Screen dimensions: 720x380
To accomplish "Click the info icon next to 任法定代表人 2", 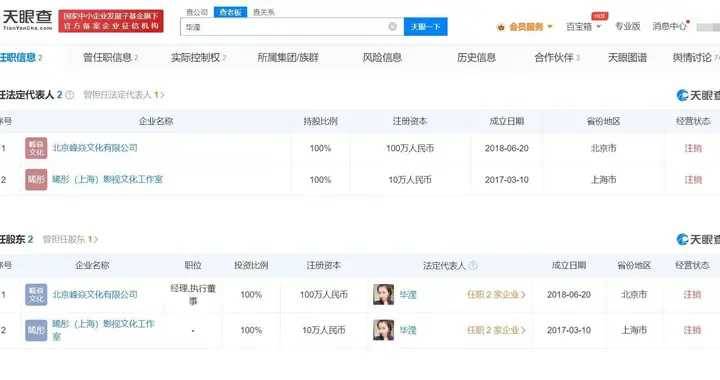I will coord(70,95).
